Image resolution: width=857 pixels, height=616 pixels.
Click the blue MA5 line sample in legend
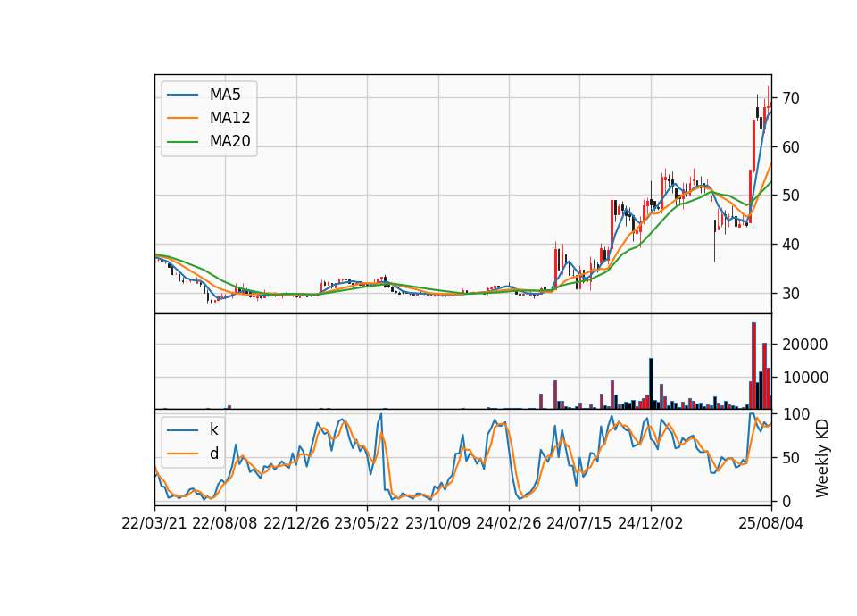click(x=182, y=95)
